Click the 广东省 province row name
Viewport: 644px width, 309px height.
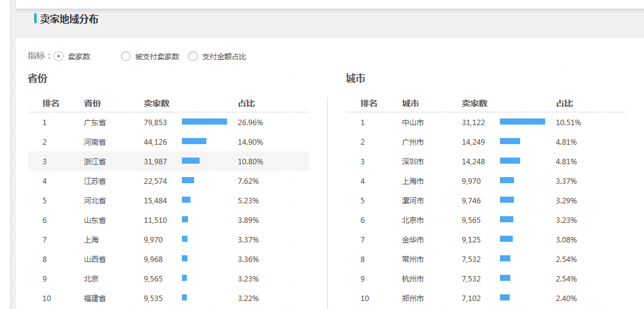95,123
